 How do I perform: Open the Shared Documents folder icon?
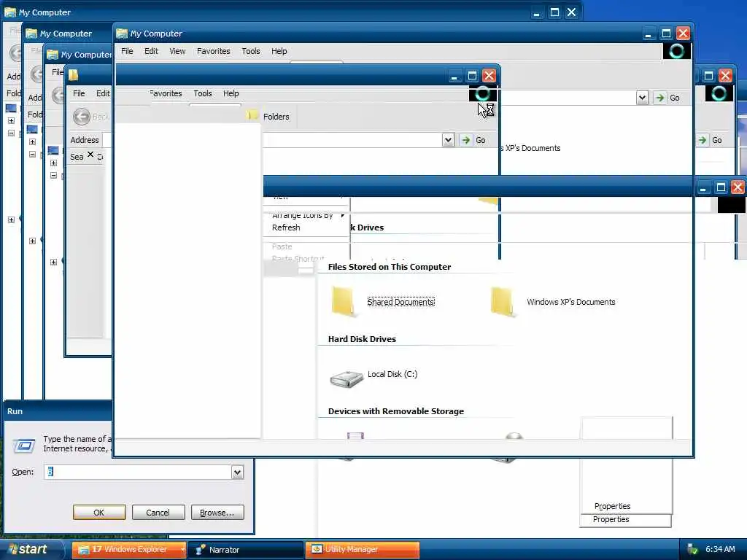tap(344, 302)
